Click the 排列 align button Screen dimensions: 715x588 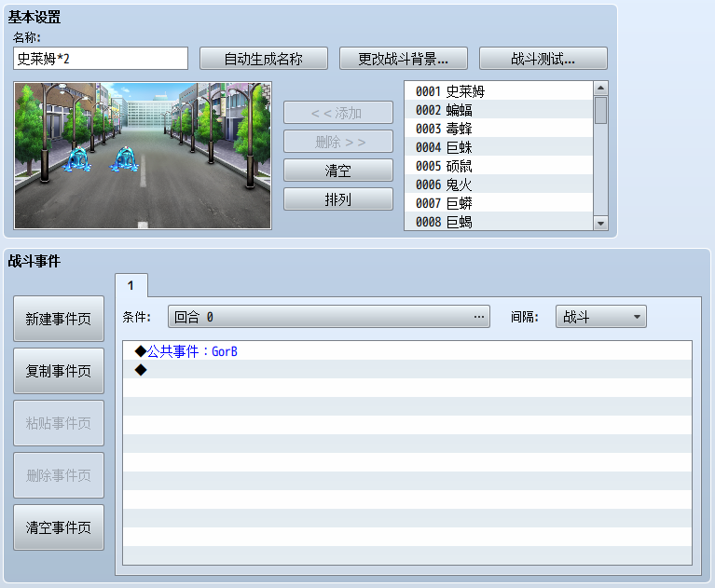click(x=337, y=199)
